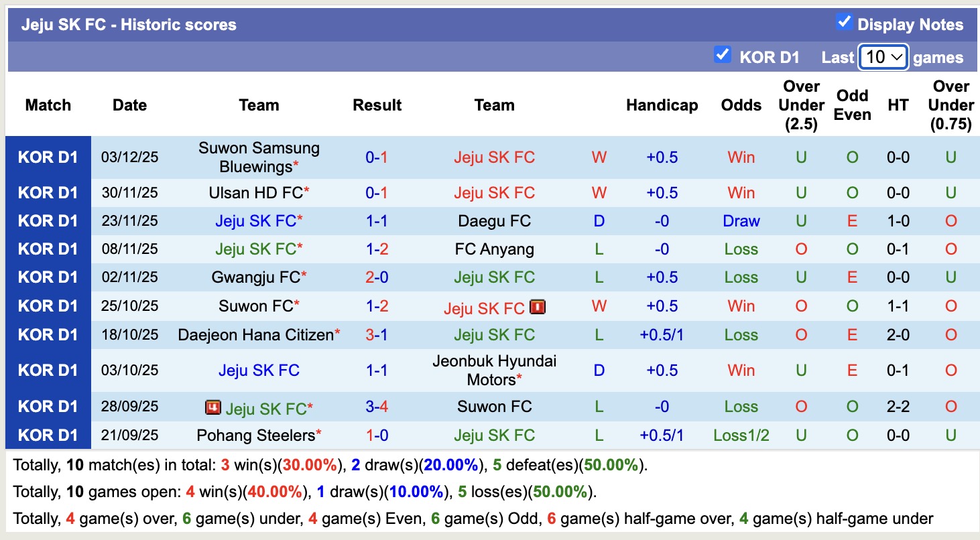The image size is (980, 540).
Task: Select FC Anyang in the team column
Action: coord(494,249)
